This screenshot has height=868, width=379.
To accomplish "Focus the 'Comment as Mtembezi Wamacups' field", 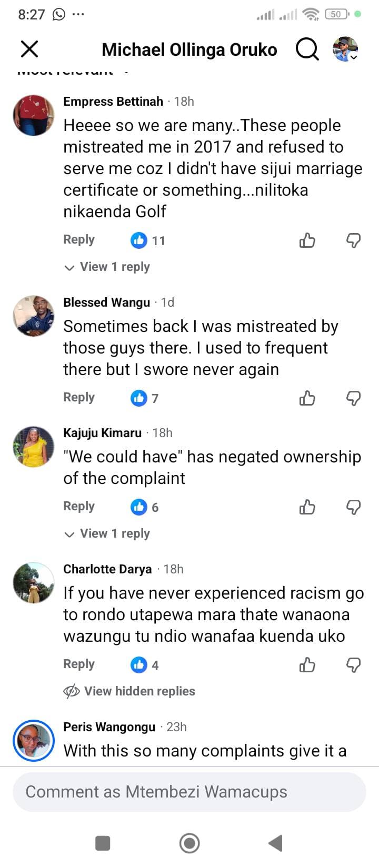I will coord(189,792).
